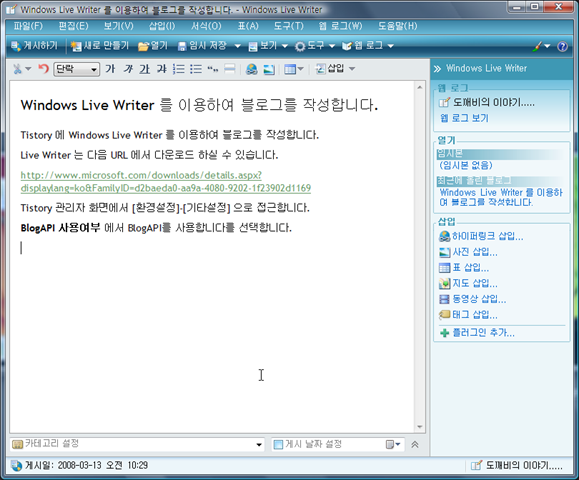Click editor scrollbar up arrow
Screen dimensions: 579x480
click(420, 87)
